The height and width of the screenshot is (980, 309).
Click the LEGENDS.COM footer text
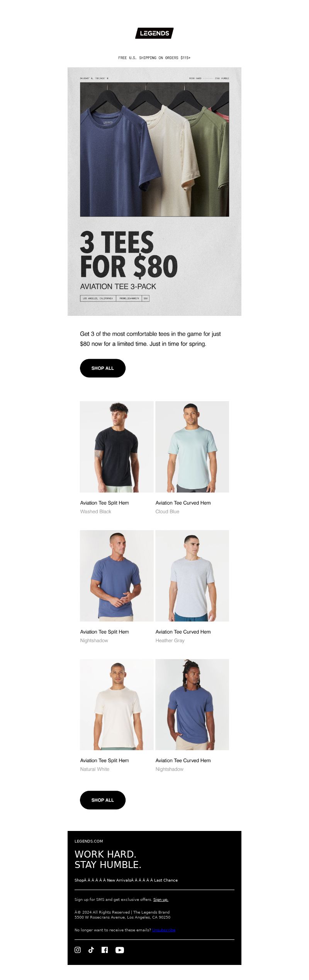89,841
